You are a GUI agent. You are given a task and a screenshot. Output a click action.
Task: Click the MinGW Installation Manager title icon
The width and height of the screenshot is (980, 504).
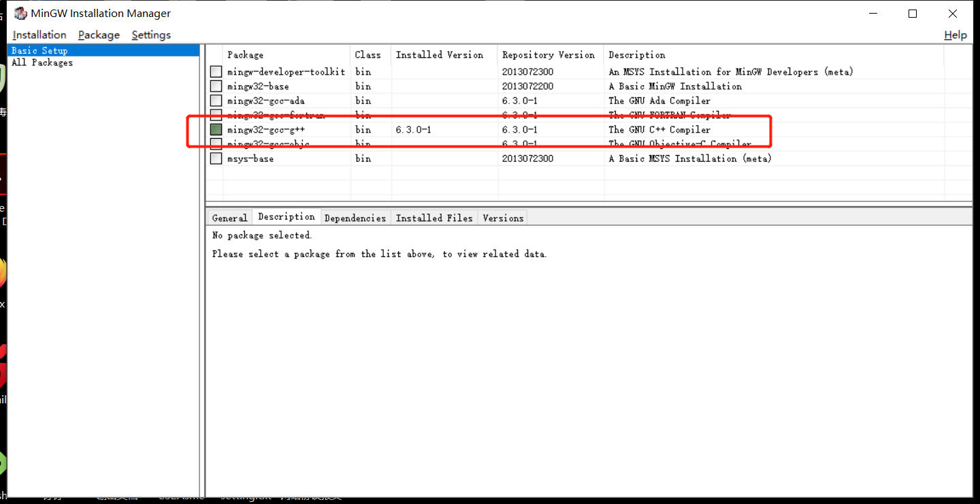click(20, 14)
